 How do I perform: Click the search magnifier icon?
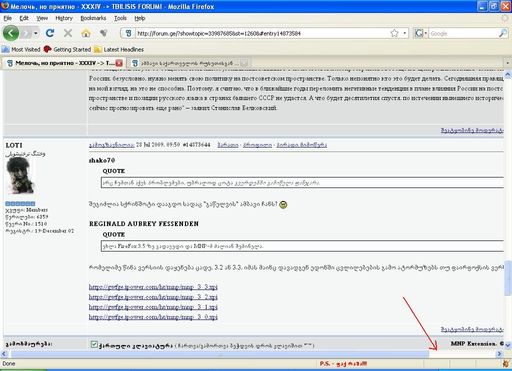(x=503, y=33)
